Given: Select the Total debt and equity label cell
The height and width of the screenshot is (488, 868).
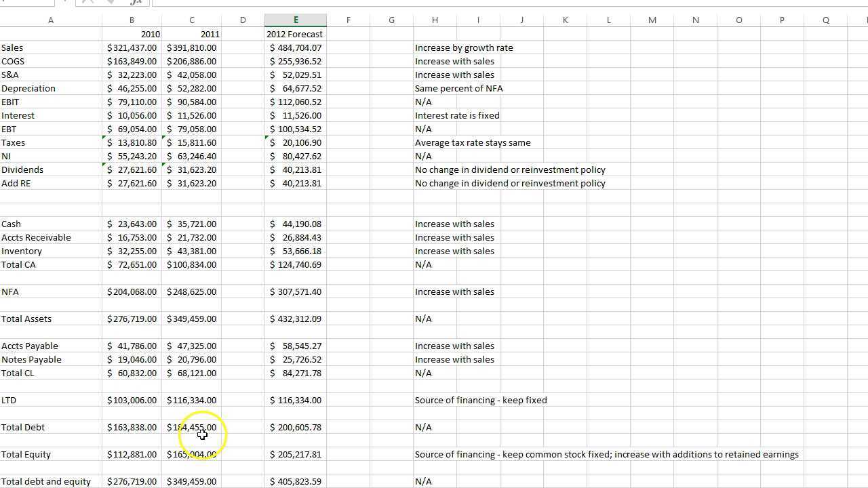Looking at the screenshot, I should point(46,481).
